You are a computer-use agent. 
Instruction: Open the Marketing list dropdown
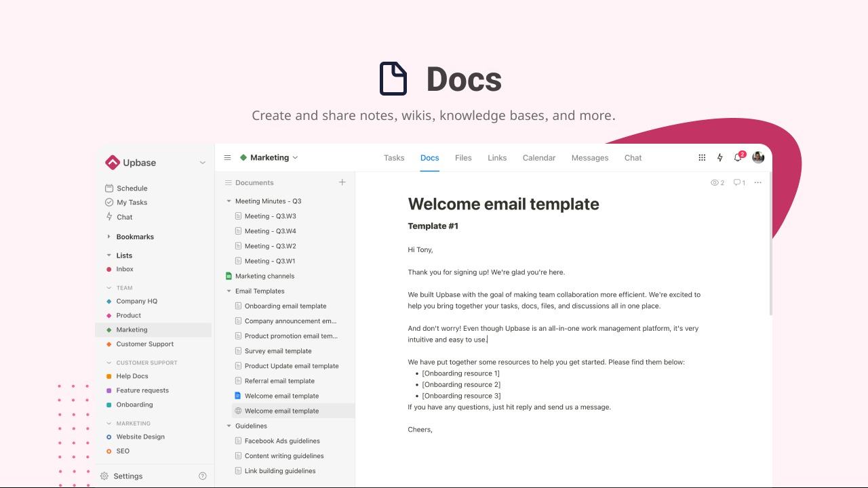(269, 157)
